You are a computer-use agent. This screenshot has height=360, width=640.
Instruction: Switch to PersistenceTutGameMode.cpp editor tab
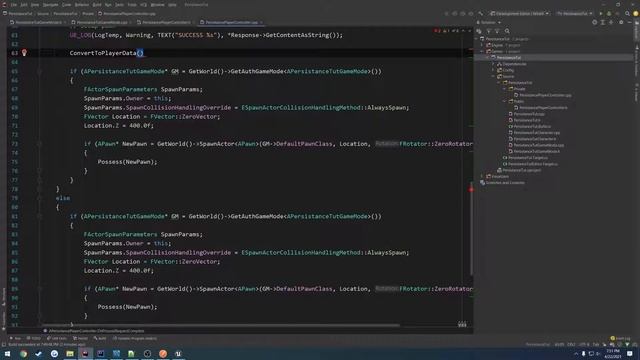[x=102, y=22]
